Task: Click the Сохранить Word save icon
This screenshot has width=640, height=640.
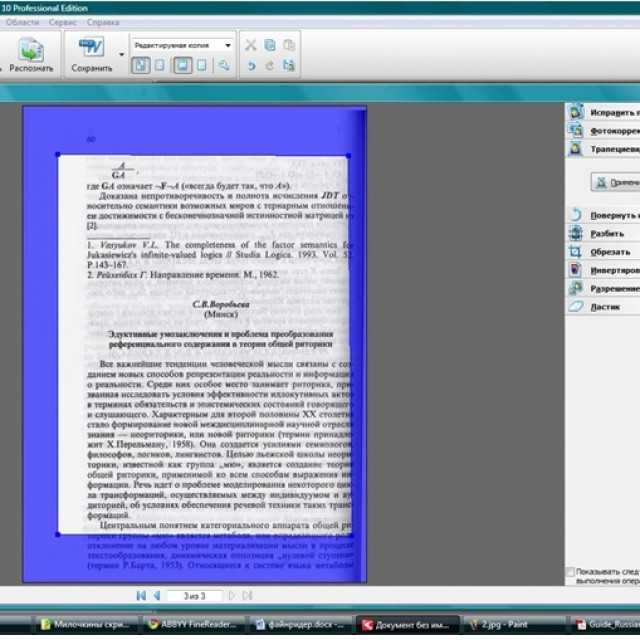Action: point(91,47)
